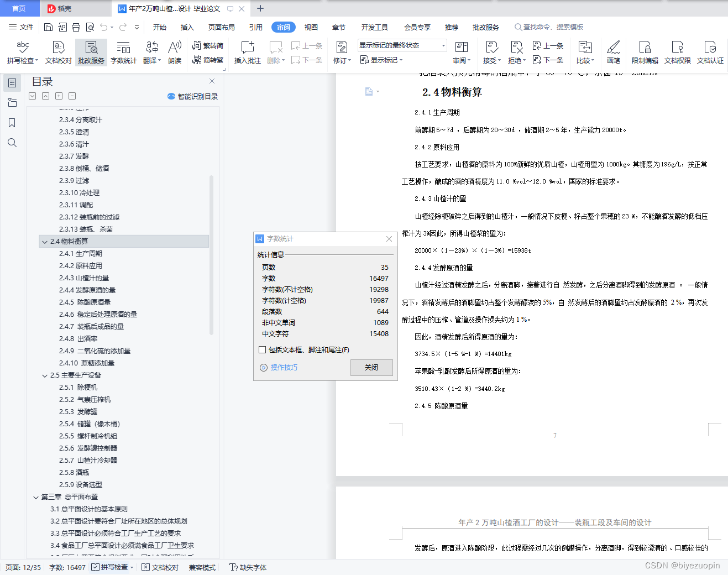This screenshot has height=575, width=728.
Task: Open the bookmark sidebar panel
Action: 12,123
